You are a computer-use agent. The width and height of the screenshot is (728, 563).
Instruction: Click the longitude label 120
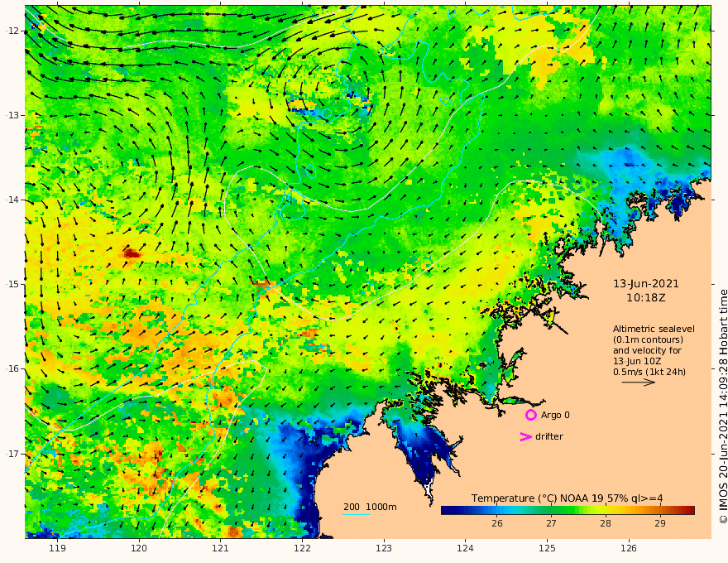139,549
